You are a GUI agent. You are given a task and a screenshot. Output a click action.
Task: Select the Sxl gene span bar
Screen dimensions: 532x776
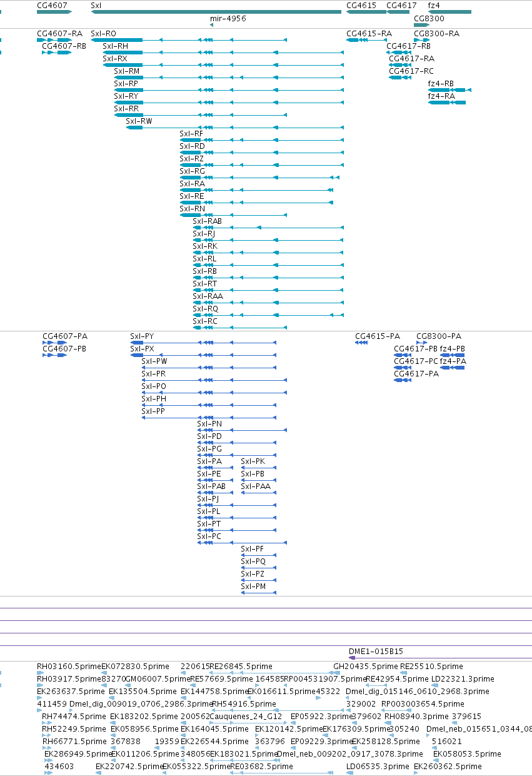point(216,12)
